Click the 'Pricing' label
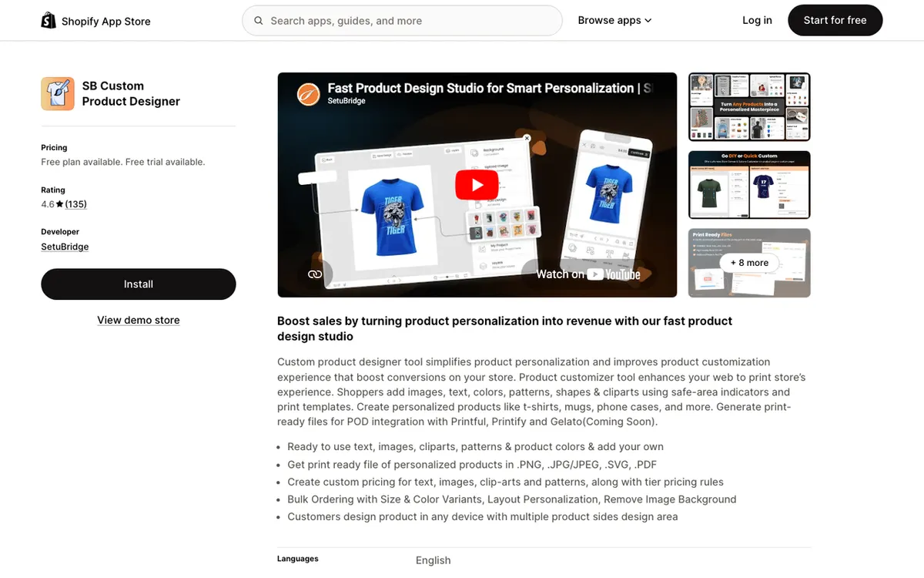924x578 pixels. point(54,147)
